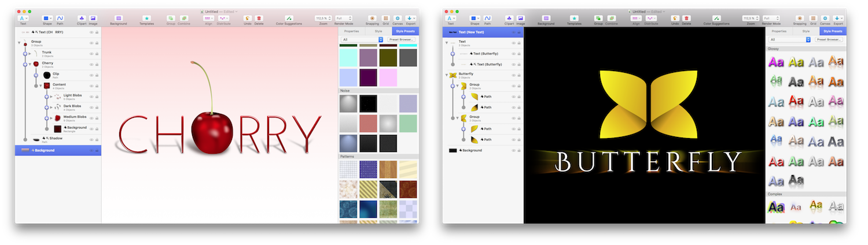Open All presets dropdown in Butterfly window
868x245 pixels.
coord(790,39)
